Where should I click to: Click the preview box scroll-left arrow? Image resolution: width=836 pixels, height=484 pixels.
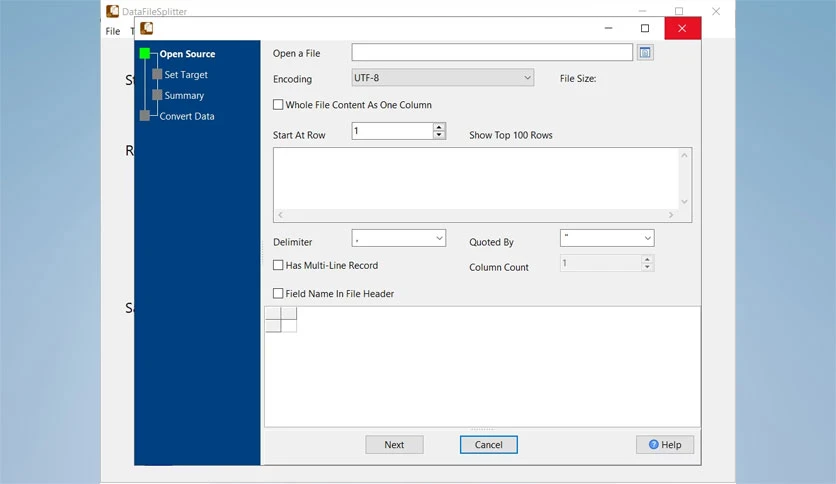point(280,215)
